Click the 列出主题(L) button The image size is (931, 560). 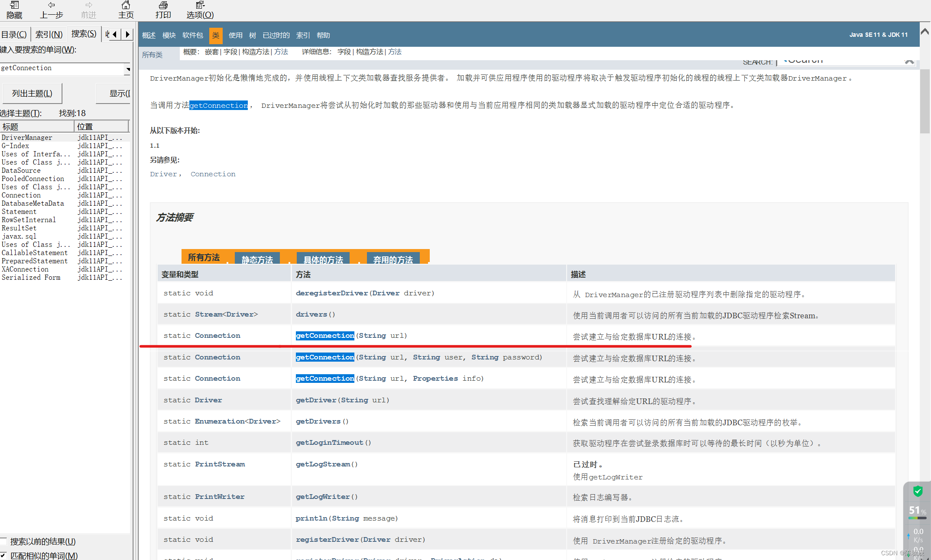(x=32, y=94)
